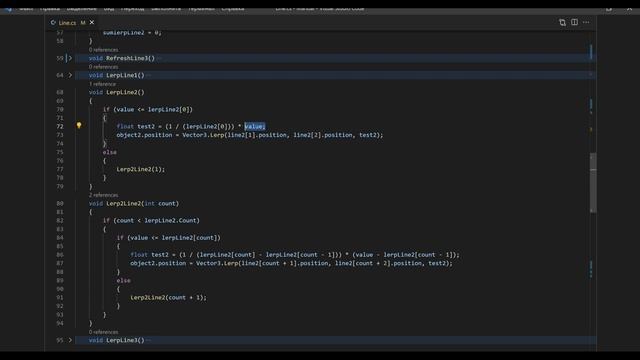Close the Line.cs tab
The height and width of the screenshot is (360, 640).
click(92, 22)
